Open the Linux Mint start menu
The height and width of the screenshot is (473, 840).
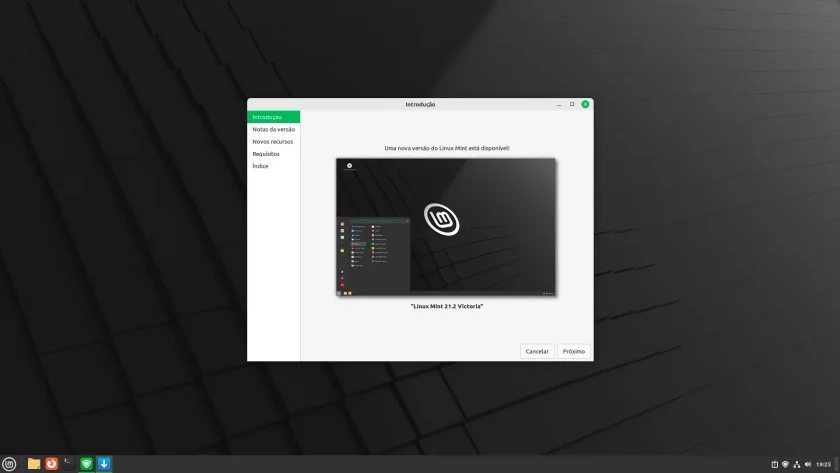click(x=9, y=463)
